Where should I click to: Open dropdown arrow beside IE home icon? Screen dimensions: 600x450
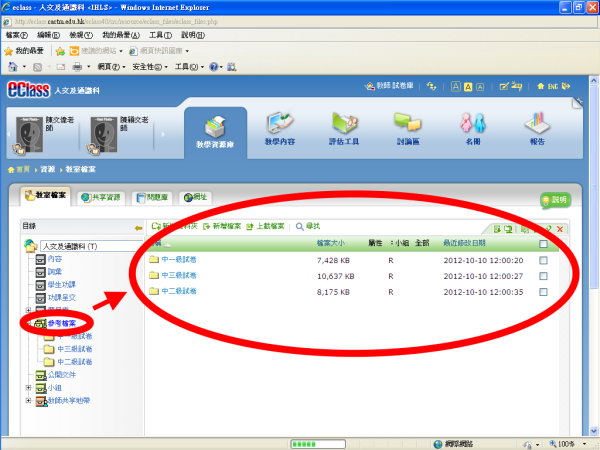click(24, 67)
